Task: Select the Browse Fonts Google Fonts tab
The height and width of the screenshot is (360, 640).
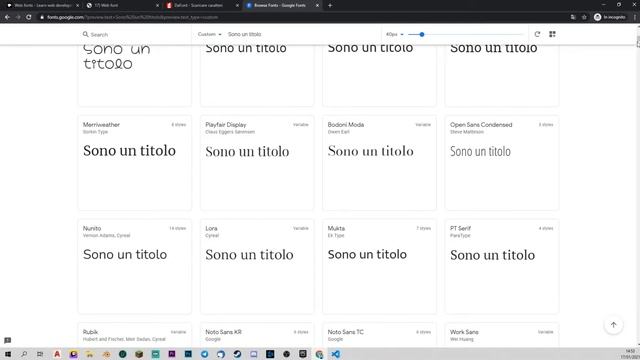Action: tap(282, 5)
